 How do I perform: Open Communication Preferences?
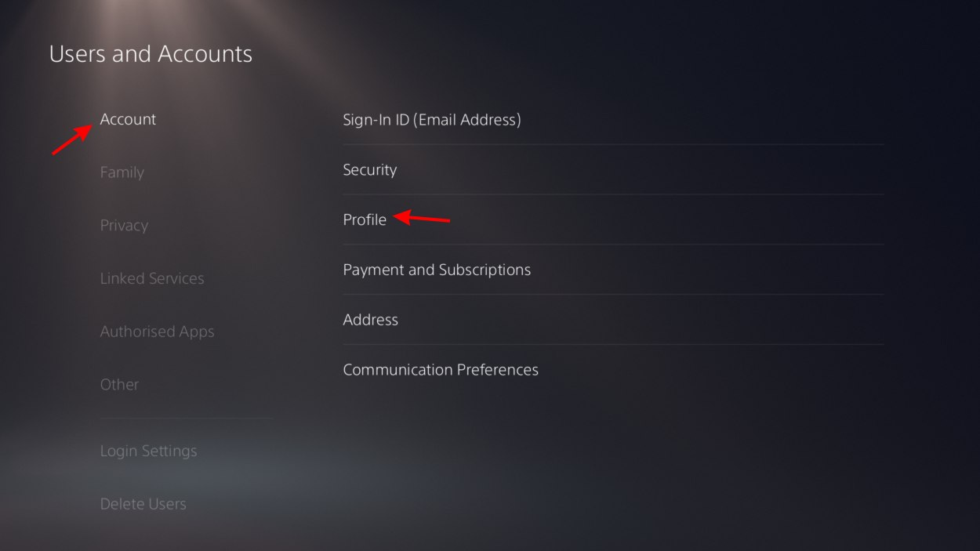(x=441, y=370)
